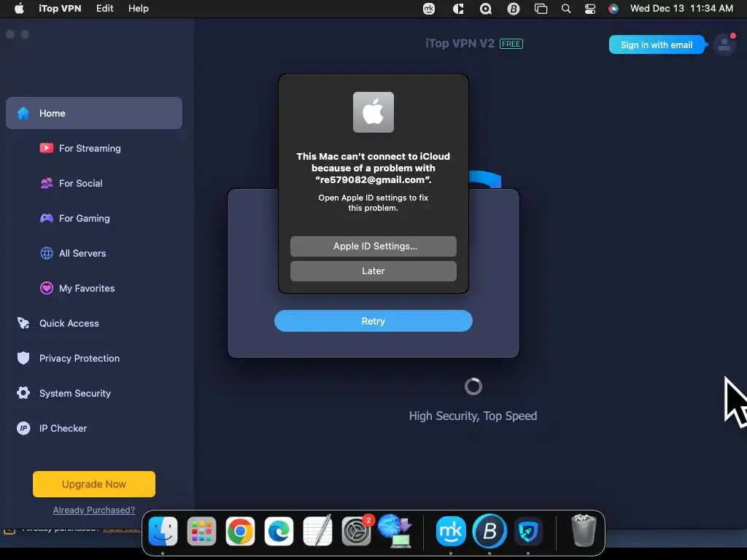747x560 pixels.
Task: Click the Stage Manager windows icon
Action: tap(541, 9)
